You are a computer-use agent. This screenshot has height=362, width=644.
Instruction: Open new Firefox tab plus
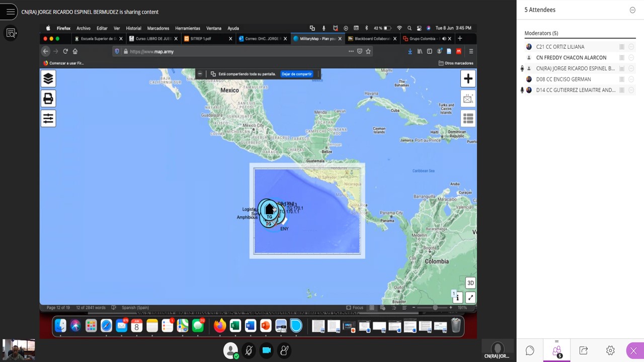click(459, 39)
